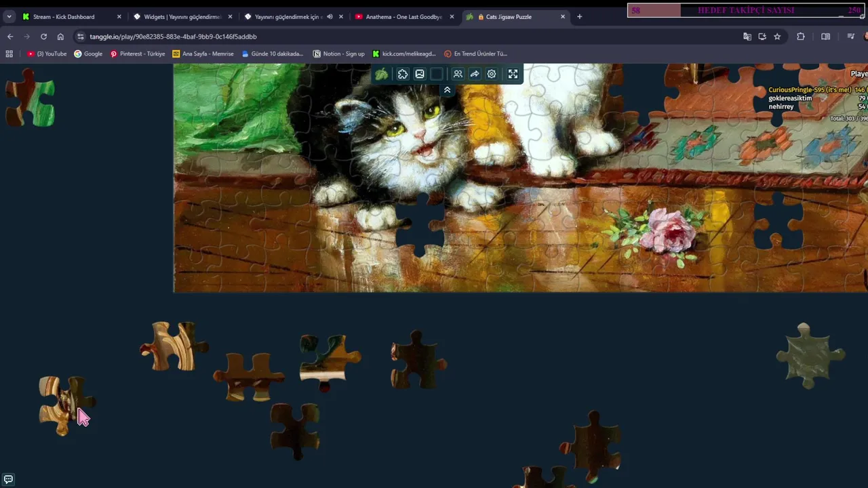Reload the current page
This screenshot has height=488, width=868.
click(43, 37)
